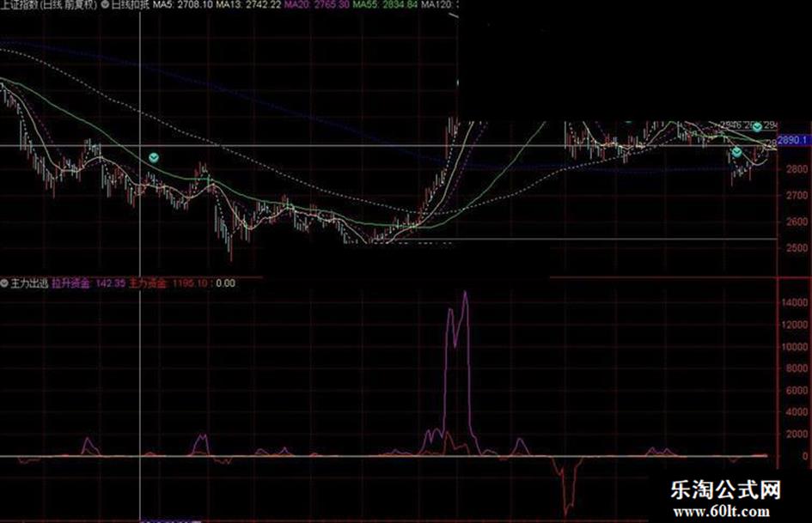Click the magenta MA20 value label
This screenshot has width=812, height=523.
[317, 5]
